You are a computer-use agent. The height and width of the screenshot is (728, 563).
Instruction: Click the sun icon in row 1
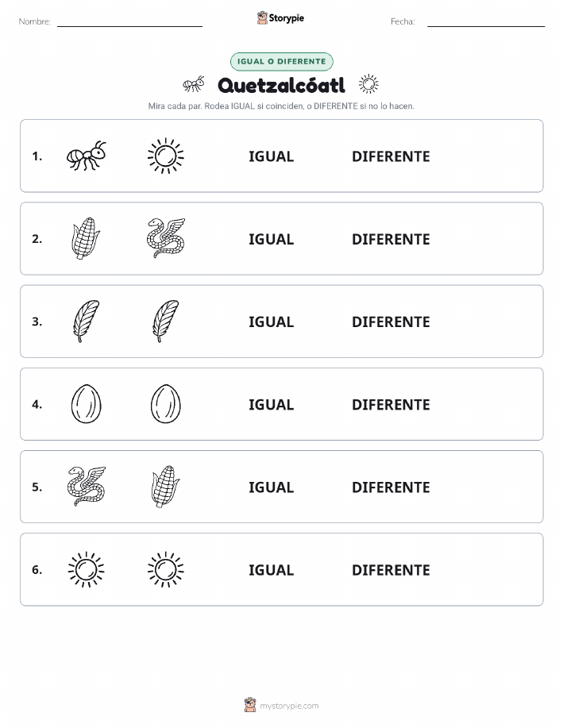tap(166, 156)
